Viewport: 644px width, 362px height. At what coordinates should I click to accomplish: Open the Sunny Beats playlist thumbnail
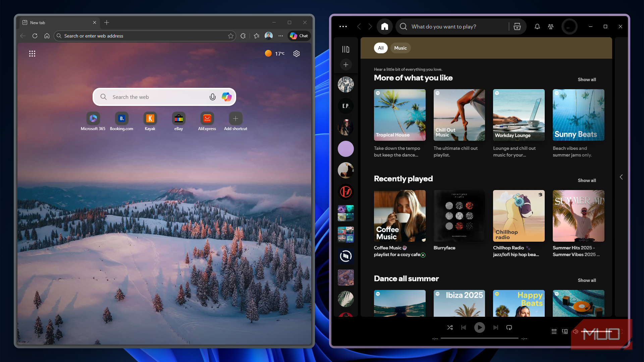point(578,115)
